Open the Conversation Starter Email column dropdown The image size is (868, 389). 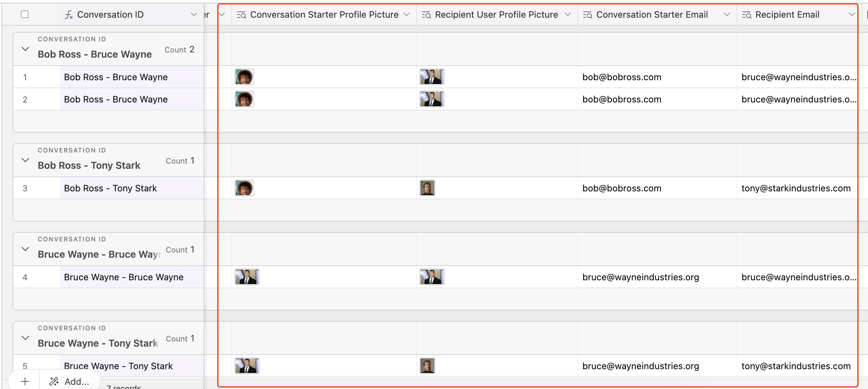point(727,14)
